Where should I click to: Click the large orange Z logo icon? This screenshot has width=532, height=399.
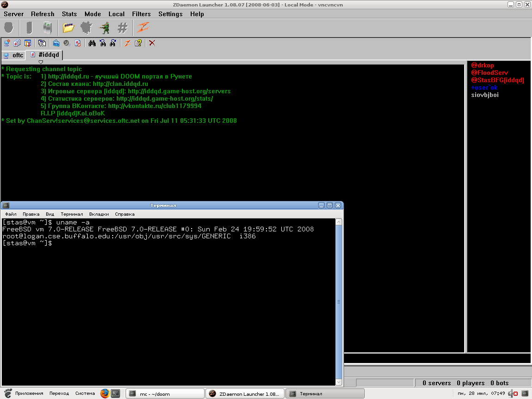click(x=142, y=28)
